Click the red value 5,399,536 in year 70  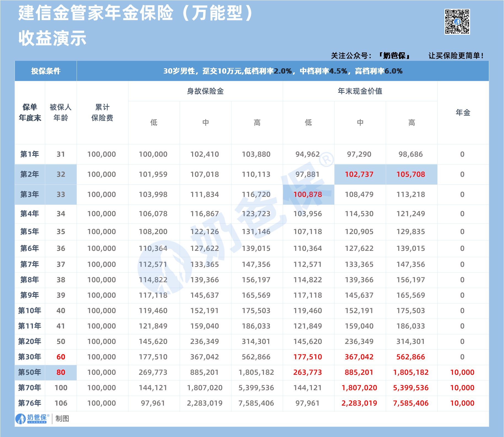tap(411, 388)
